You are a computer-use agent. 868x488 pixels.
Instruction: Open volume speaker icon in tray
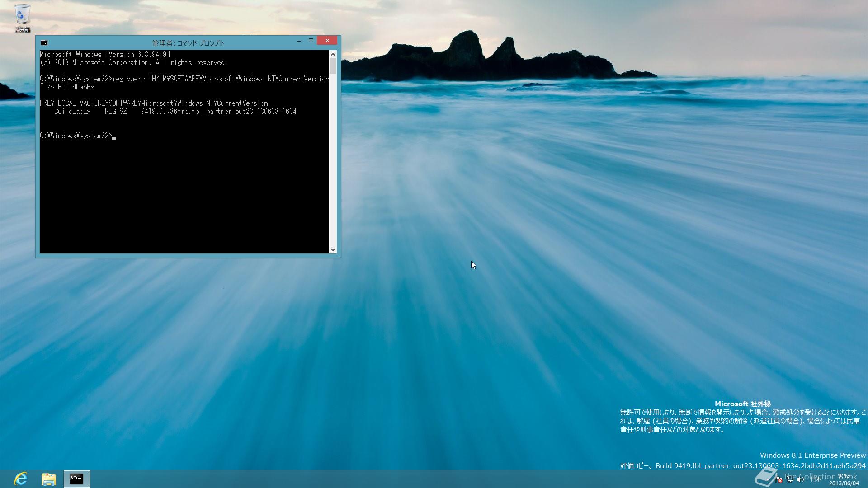(801, 479)
